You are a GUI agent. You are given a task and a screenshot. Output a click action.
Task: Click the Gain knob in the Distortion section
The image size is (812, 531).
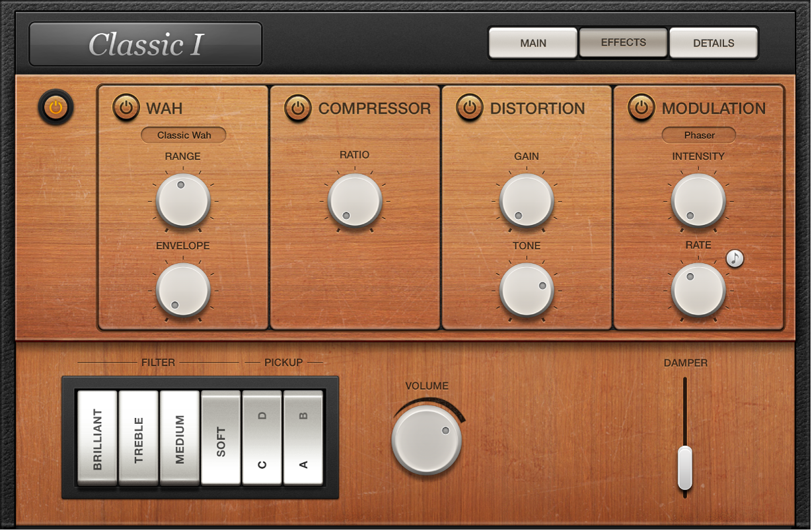(x=527, y=200)
